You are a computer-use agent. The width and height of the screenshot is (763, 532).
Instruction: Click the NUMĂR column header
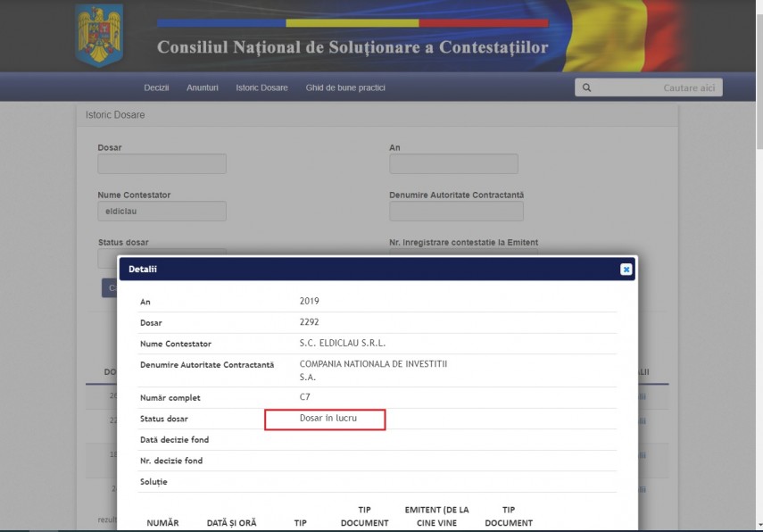(x=162, y=522)
